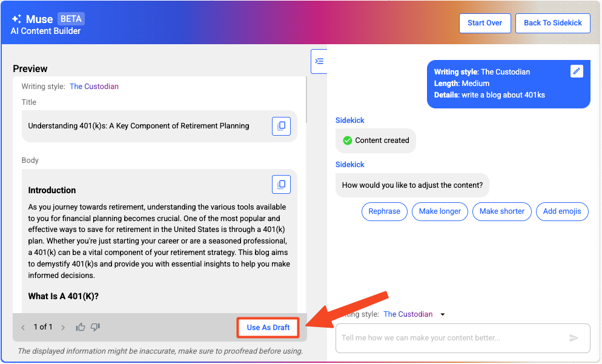
Task: Send message with paper plane icon
Action: pos(574,338)
